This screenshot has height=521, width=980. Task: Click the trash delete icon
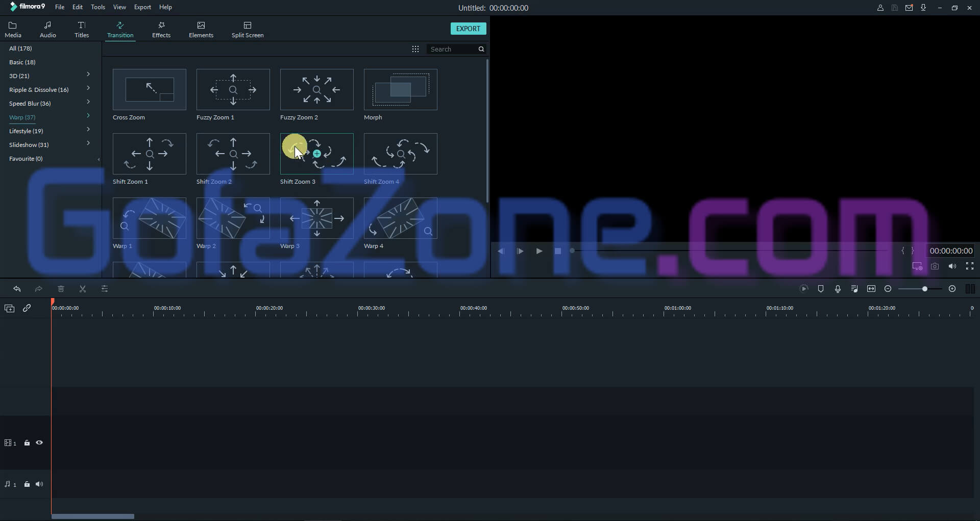(61, 289)
